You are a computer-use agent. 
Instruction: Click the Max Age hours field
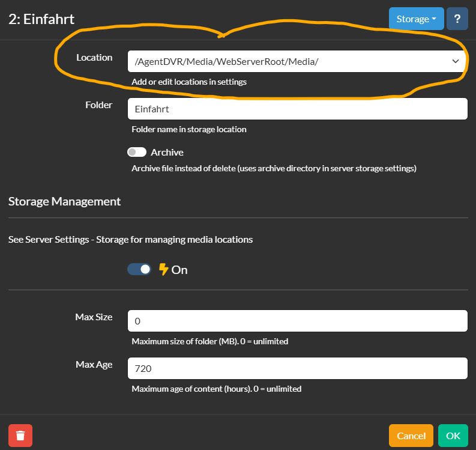coord(298,368)
